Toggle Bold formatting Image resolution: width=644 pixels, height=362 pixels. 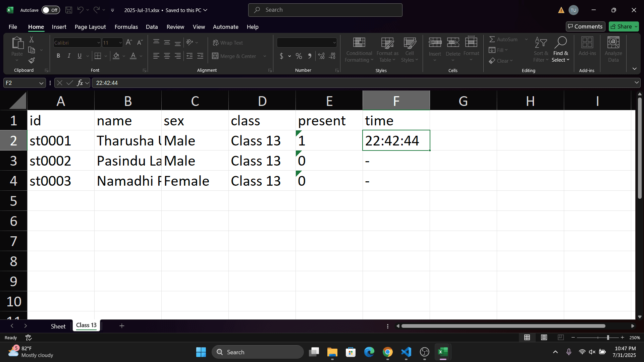[58, 56]
